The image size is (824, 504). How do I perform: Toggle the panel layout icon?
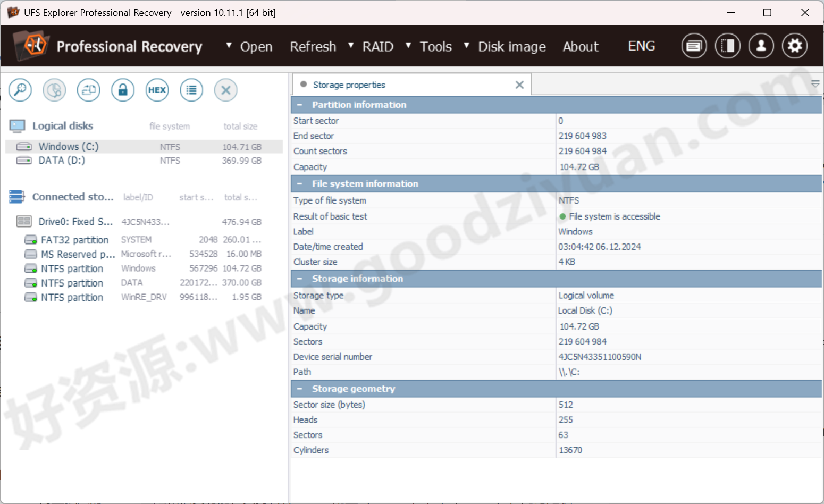point(727,46)
